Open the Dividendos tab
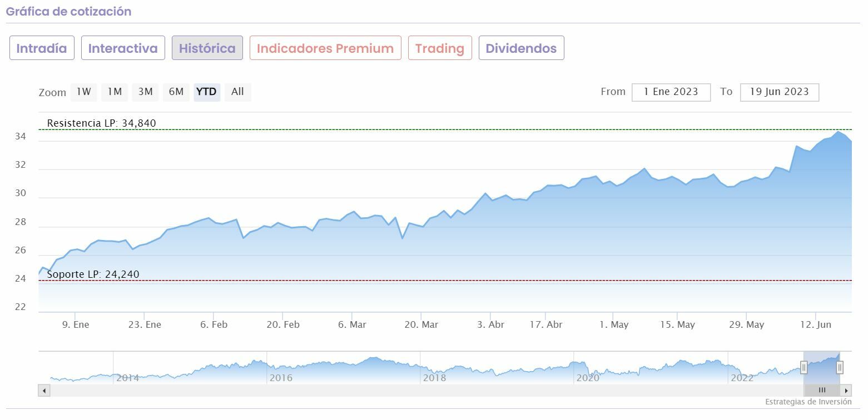 (521, 48)
